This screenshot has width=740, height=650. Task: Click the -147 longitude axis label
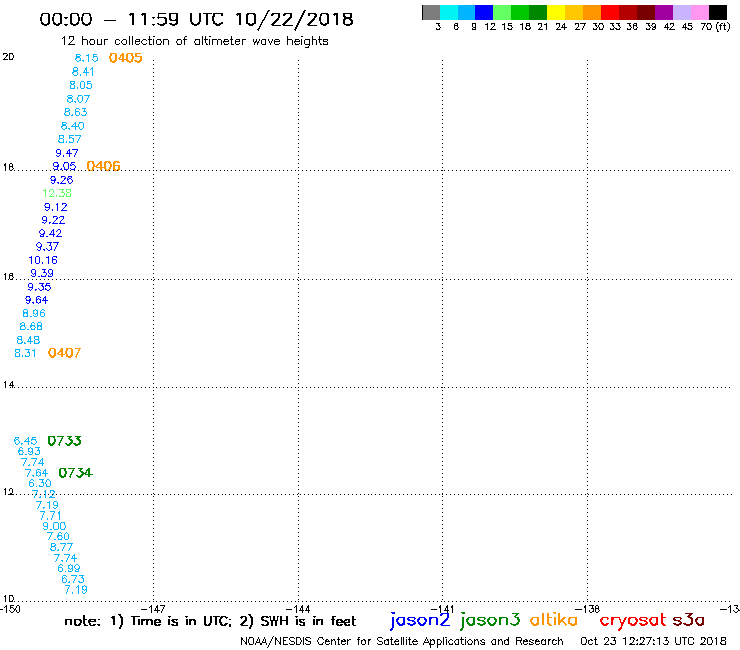tap(153, 609)
